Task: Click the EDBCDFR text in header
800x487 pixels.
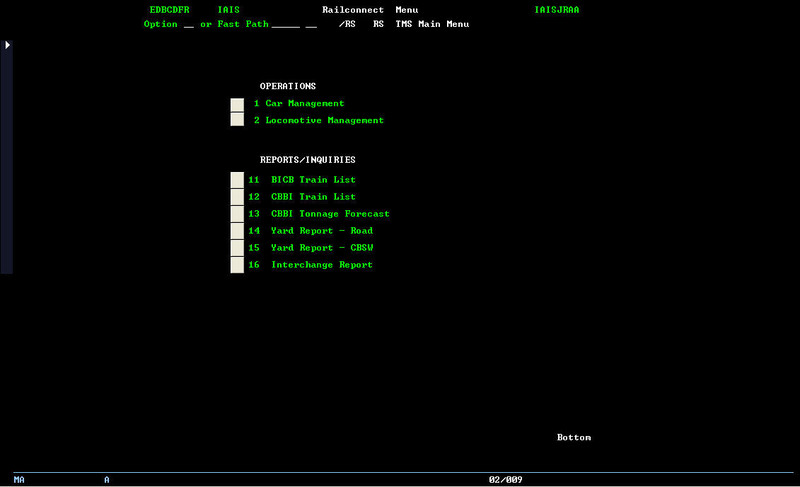Action: click(x=169, y=10)
